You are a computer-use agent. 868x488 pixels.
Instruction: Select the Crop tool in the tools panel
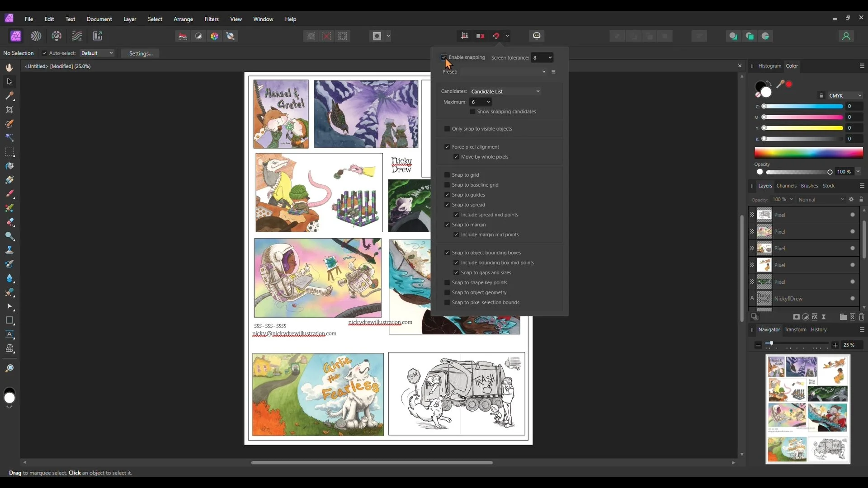9,110
